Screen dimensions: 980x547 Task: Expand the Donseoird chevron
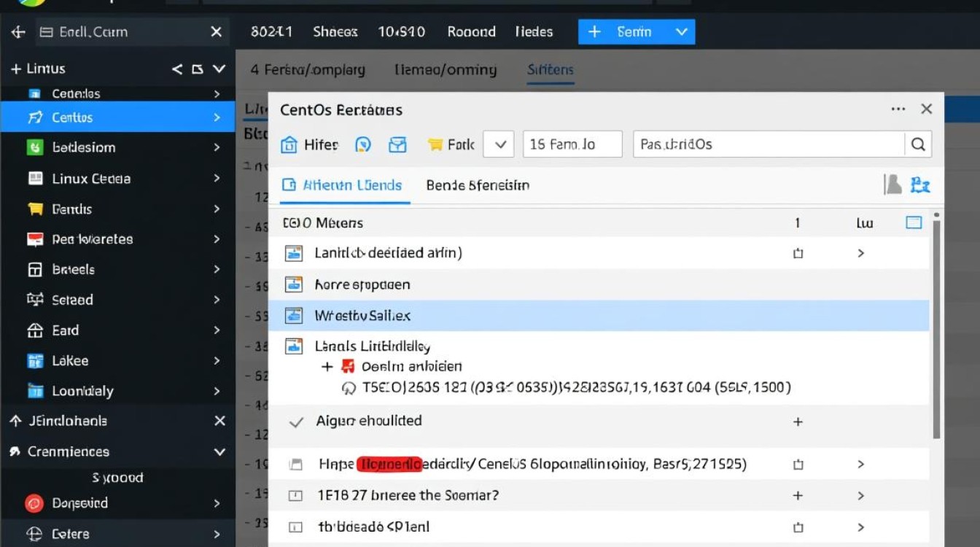(217, 503)
